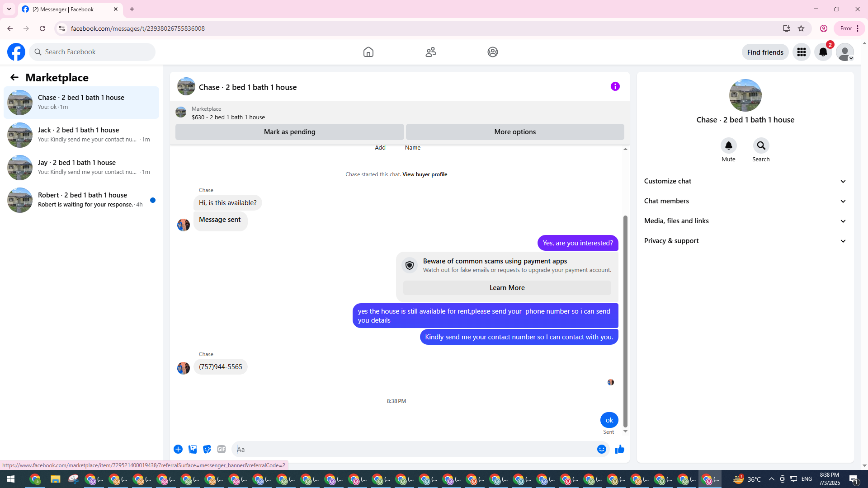Expand Privacy & support section
Viewport: 868px width, 488px height.
pos(745,241)
